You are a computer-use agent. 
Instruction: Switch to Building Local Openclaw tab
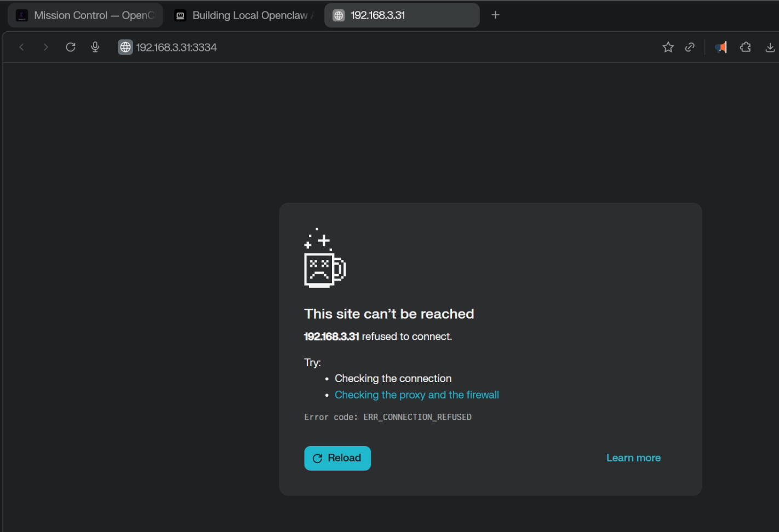point(243,15)
